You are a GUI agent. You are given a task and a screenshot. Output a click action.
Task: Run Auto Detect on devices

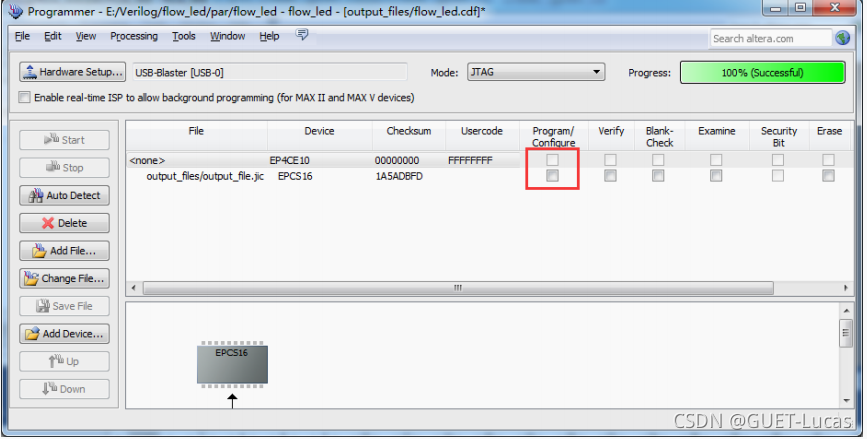click(64, 195)
